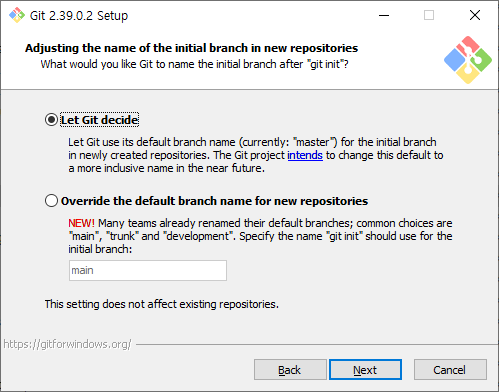This screenshot has height=392, width=499.
Task: Click the "Git 2.39.0.2 Setup" window title
Action: [x=79, y=16]
